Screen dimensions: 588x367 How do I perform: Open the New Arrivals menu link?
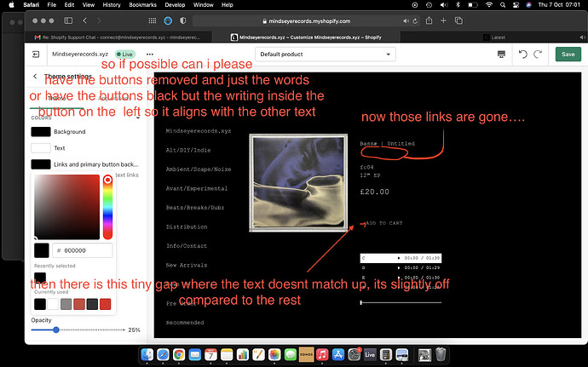click(187, 265)
